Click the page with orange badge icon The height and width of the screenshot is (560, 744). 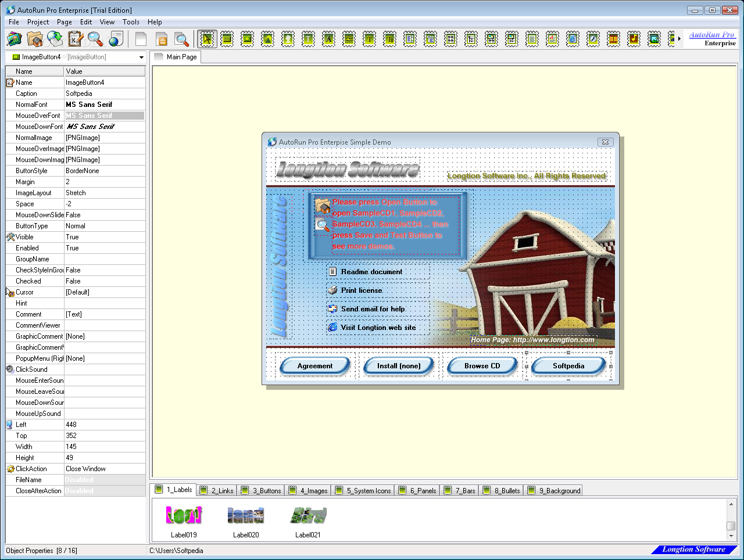(x=162, y=39)
